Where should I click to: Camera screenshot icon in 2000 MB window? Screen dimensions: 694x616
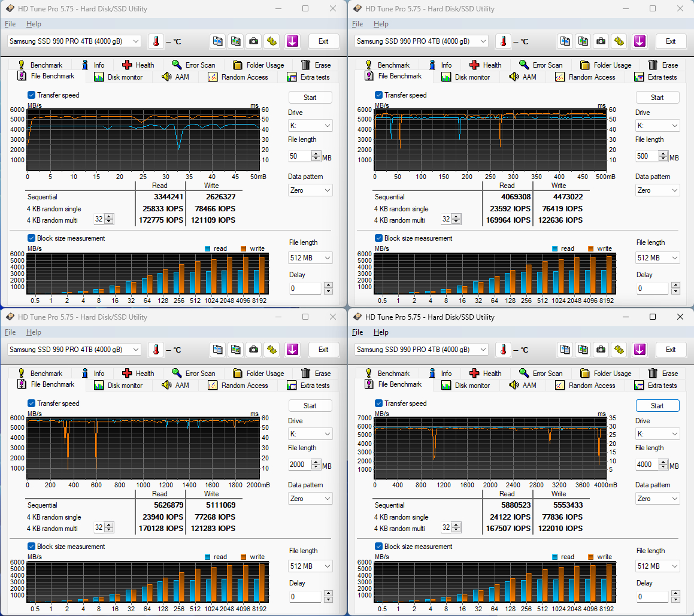coord(254,350)
